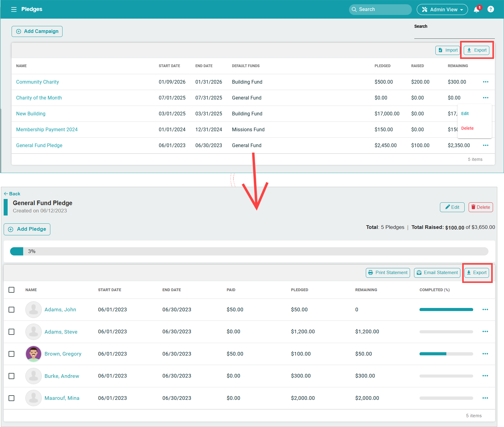Click the Import campaigns button
504x427 pixels.
click(x=448, y=50)
